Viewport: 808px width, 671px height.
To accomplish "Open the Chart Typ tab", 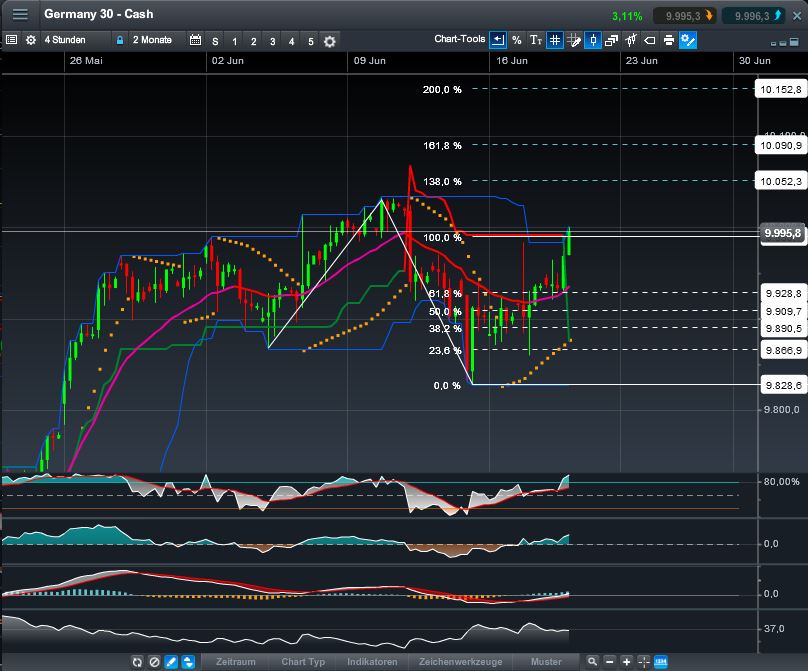I will pyautogui.click(x=303, y=662).
